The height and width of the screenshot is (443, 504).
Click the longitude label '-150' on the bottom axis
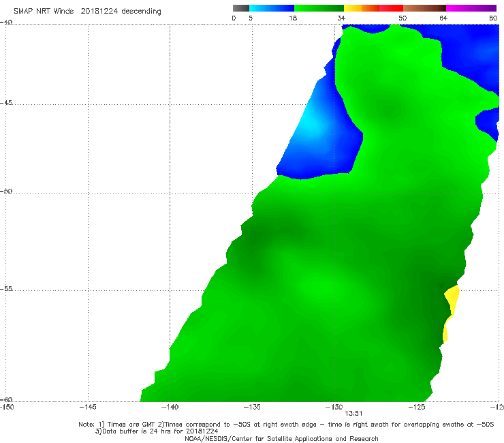7,407
